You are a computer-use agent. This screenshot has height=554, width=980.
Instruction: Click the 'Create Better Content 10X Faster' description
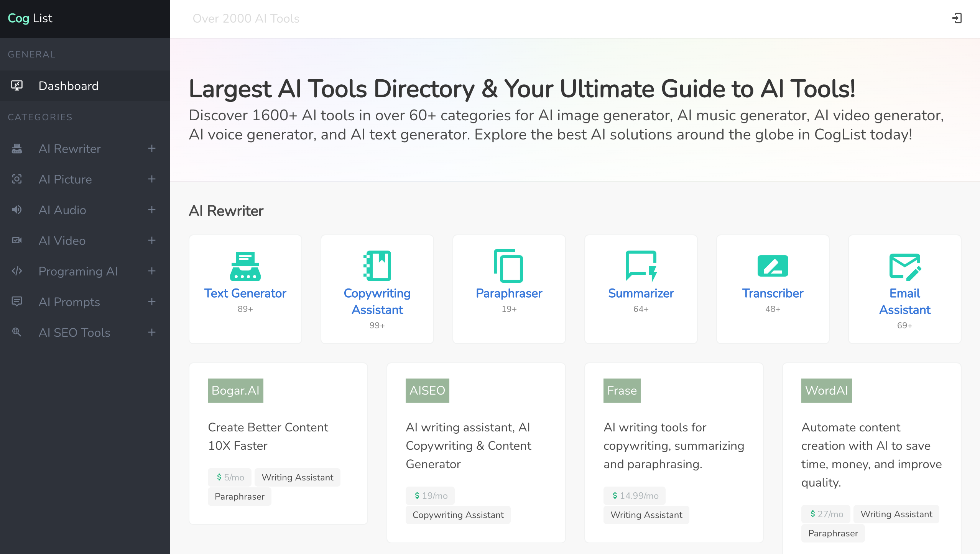(268, 436)
